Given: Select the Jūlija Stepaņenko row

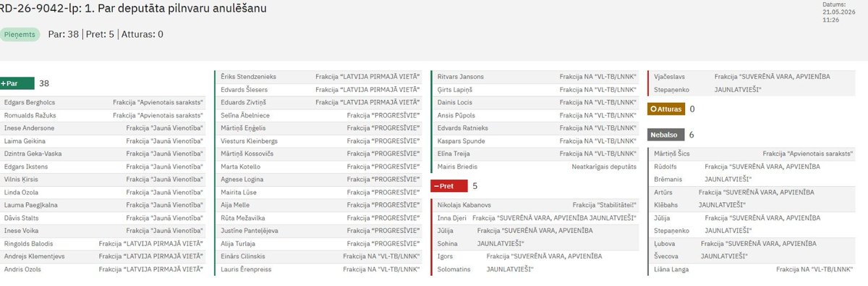Looking at the screenshot, I should coord(752,224).
